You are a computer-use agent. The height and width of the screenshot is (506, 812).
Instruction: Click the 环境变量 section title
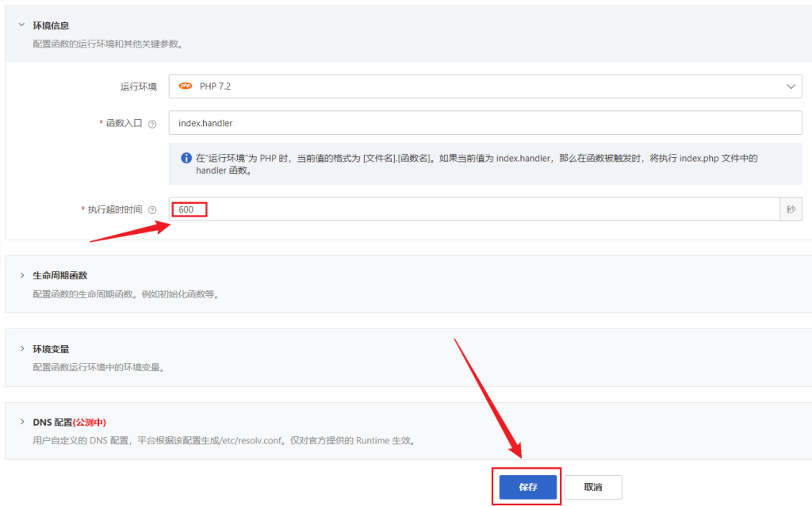pos(51,349)
